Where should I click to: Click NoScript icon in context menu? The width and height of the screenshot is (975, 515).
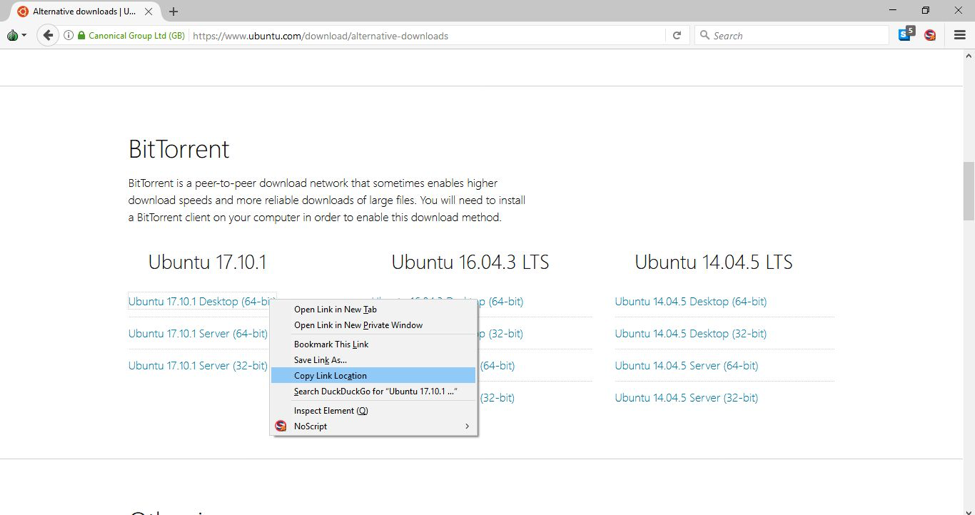(x=281, y=426)
